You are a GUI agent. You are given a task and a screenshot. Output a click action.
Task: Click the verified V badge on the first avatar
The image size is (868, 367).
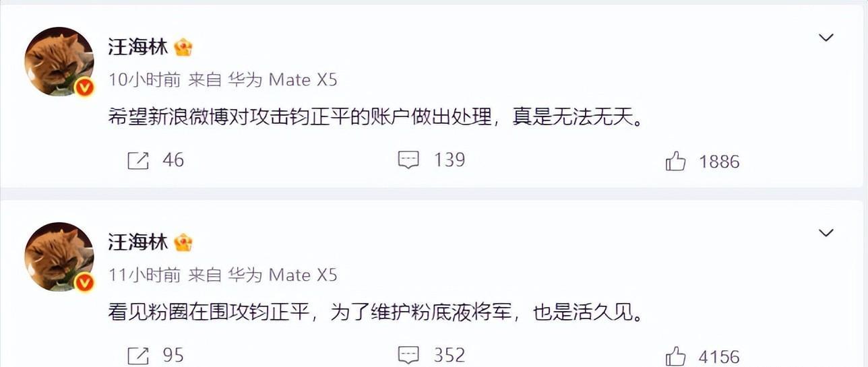(84, 87)
